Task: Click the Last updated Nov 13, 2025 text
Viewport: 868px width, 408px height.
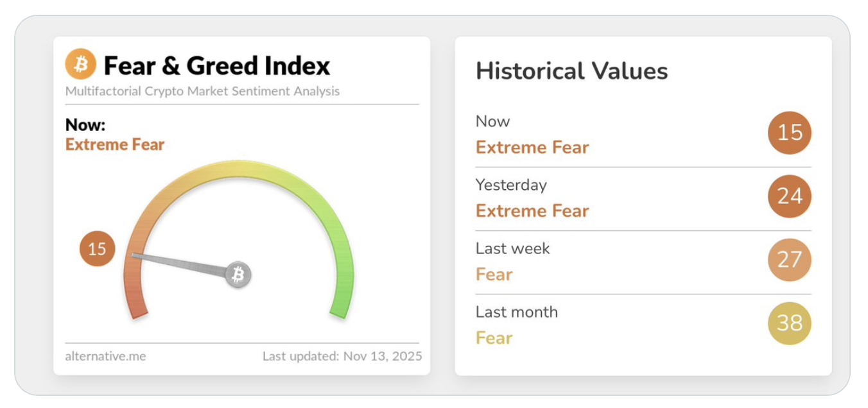Action: 342,355
